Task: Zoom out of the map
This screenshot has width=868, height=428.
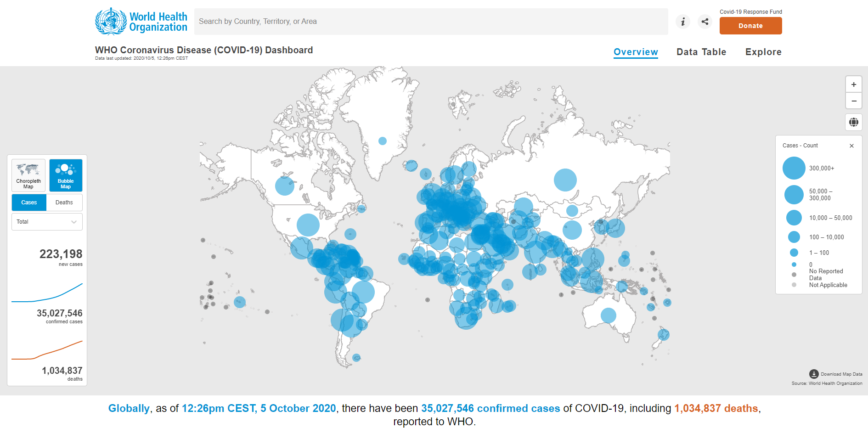Action: (x=853, y=101)
